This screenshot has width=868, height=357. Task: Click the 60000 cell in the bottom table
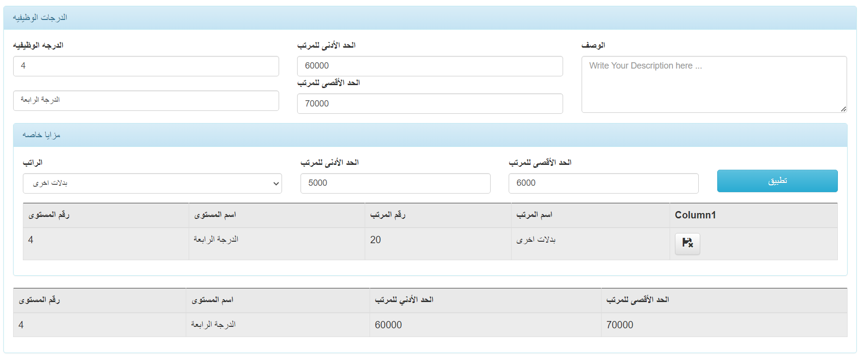(x=388, y=325)
